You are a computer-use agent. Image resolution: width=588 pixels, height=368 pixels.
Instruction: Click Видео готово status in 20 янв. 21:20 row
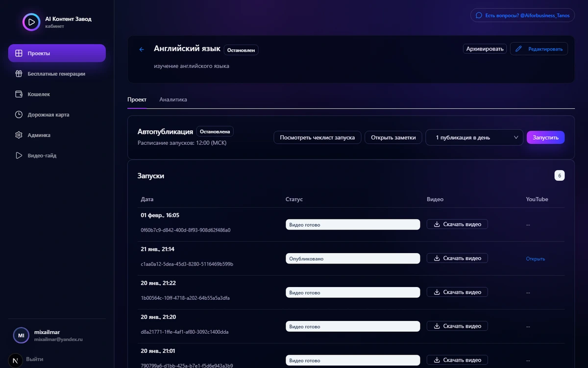[353, 326]
